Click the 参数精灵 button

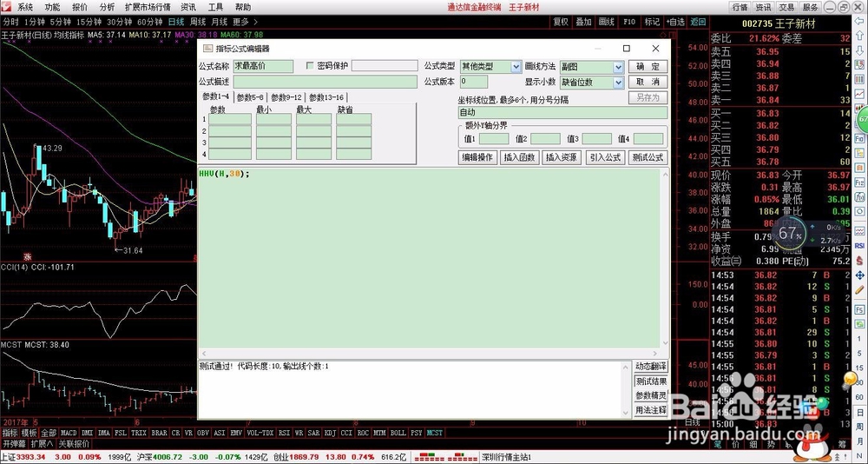(x=651, y=396)
